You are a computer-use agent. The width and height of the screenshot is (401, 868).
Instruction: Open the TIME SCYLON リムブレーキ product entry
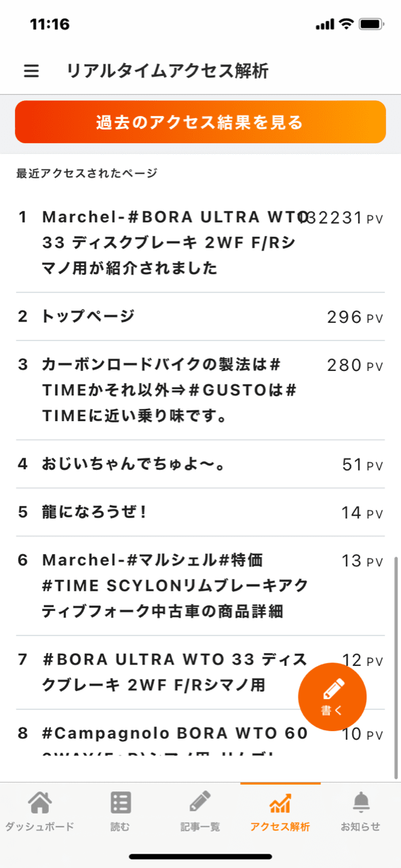(x=200, y=586)
